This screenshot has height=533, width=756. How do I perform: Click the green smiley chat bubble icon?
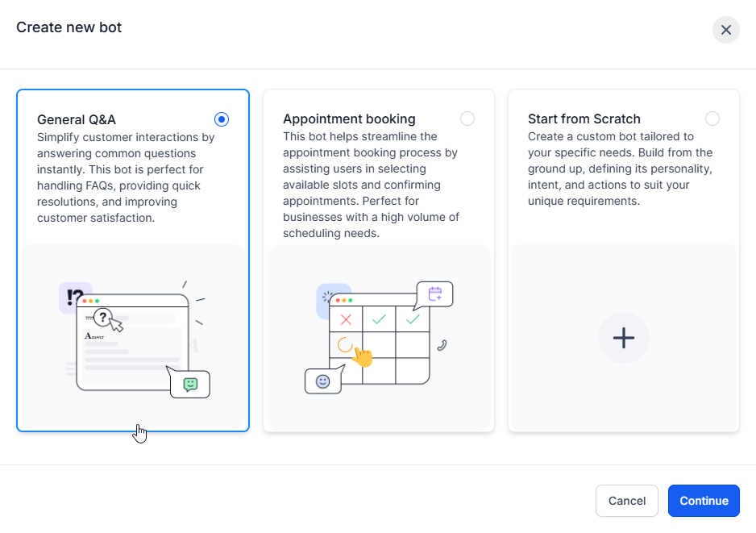point(190,384)
